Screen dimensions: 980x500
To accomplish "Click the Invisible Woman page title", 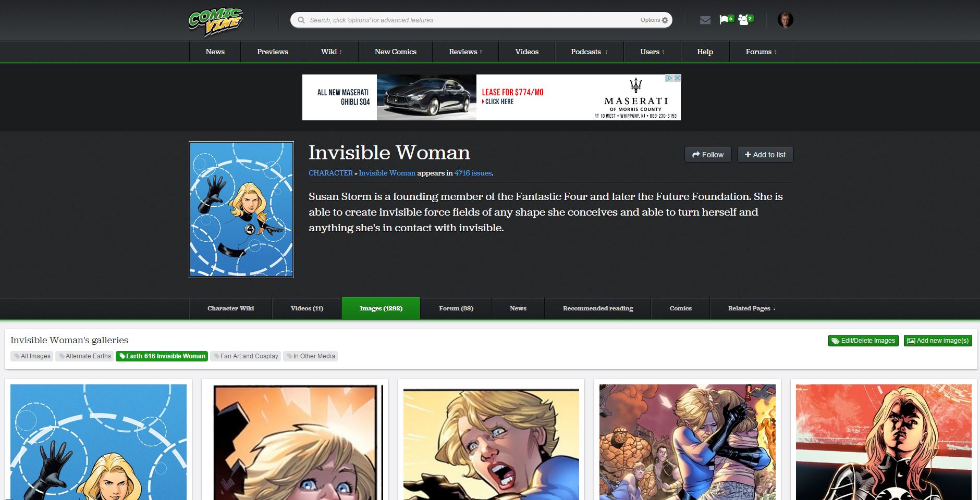I will click(x=389, y=153).
